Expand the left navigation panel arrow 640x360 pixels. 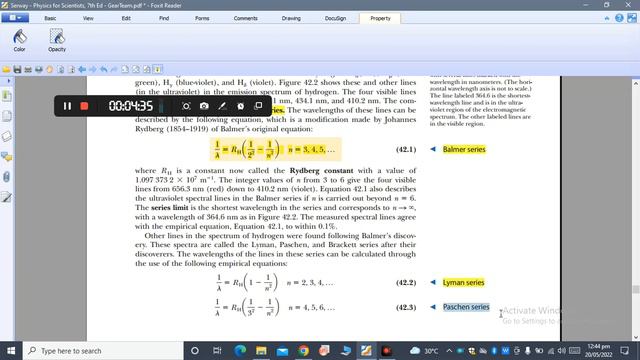pos(9,81)
